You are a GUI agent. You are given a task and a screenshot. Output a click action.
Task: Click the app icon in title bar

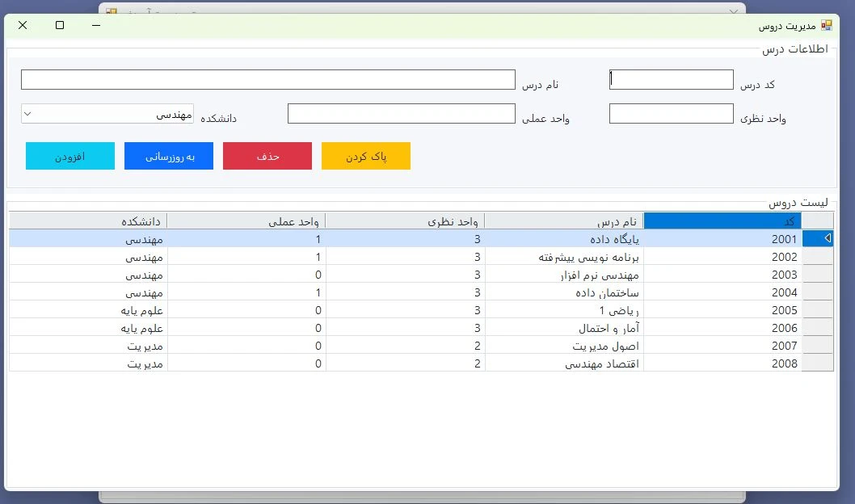[826, 25]
